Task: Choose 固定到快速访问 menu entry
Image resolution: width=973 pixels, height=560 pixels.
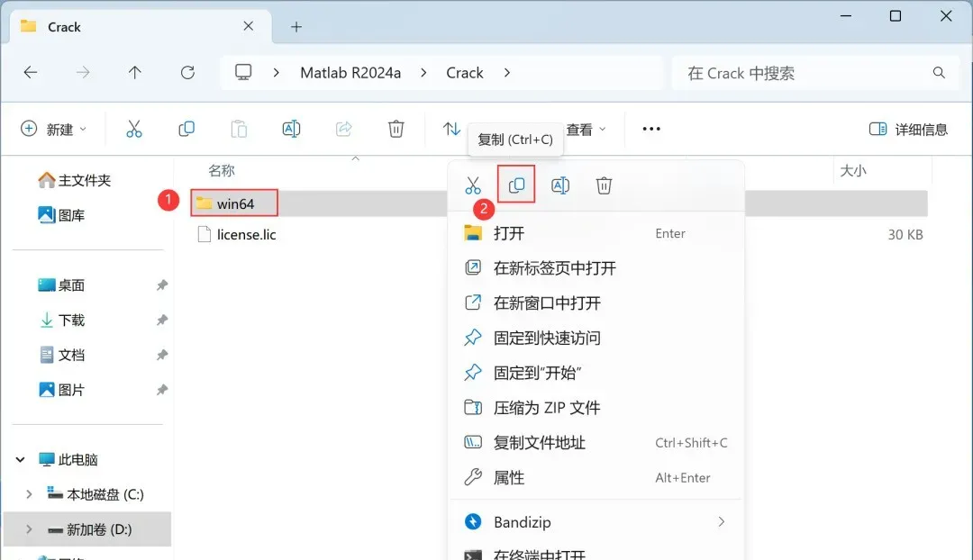Action: [596, 338]
